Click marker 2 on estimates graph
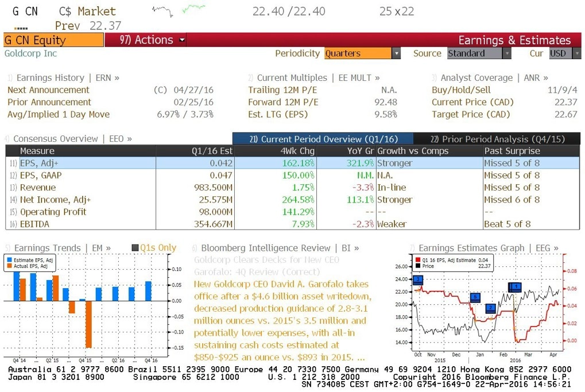This screenshot has width=585, height=392. (x=490, y=308)
